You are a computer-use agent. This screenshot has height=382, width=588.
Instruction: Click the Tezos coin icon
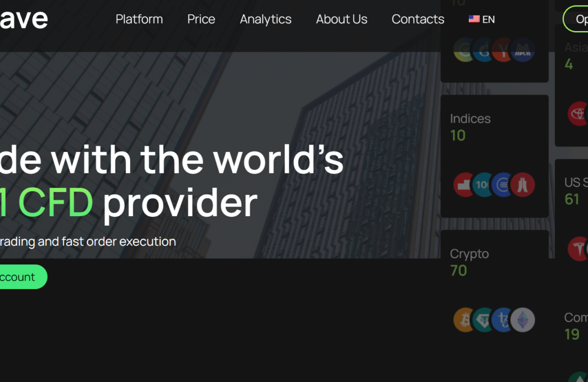point(502,320)
